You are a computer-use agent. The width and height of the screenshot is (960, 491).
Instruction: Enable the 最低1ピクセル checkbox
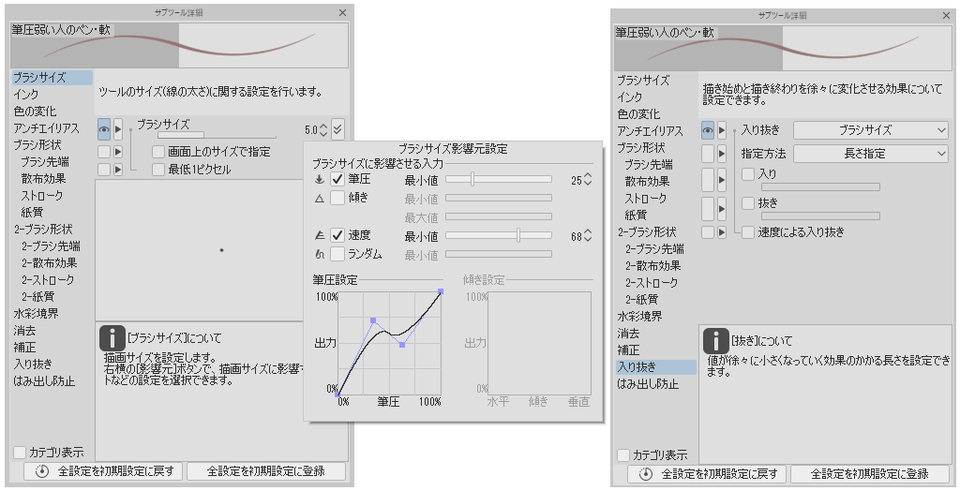159,169
